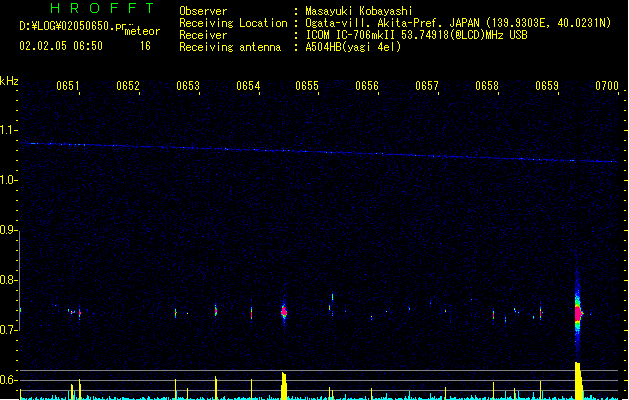Image resolution: width=629 pixels, height=400 pixels.
Task: Click the HROFFT program title
Action: click(102, 8)
